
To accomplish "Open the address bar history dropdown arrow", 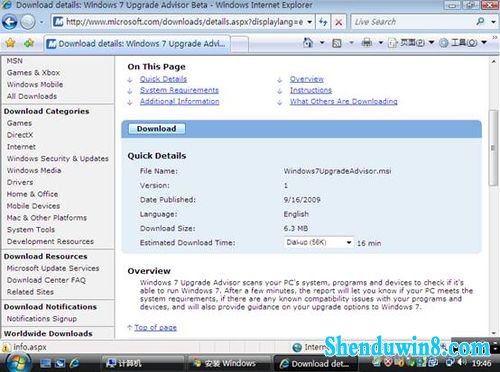I will (x=309, y=22).
